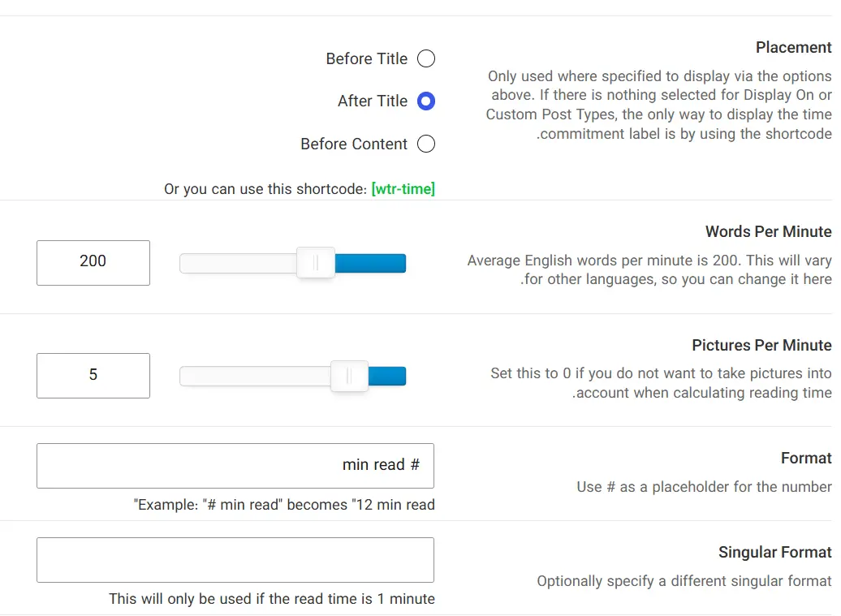Click "This will only be used" hint text
Image resolution: width=841 pixels, height=616 pixels.
pyautogui.click(x=272, y=598)
